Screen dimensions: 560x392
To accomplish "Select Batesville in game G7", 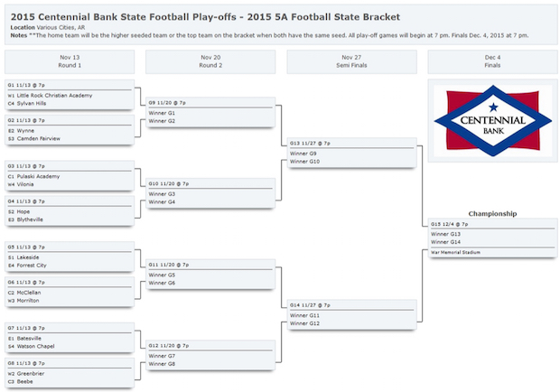I will [x=29, y=338].
